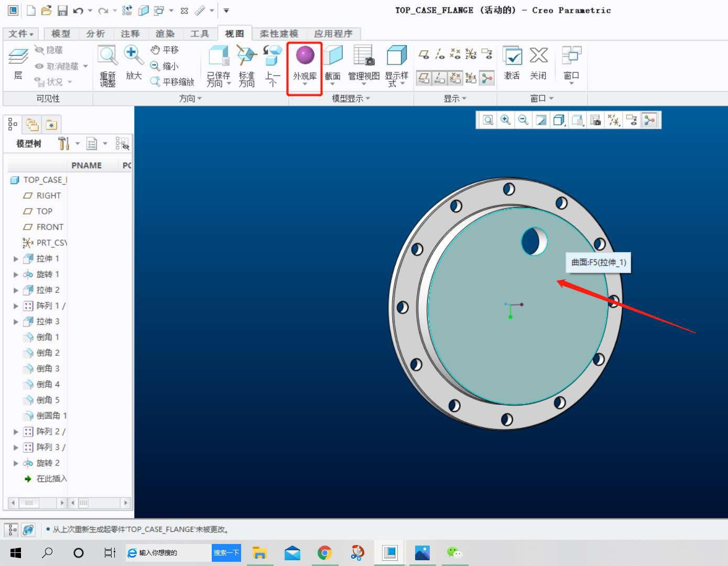Click repaint icon in graphics toolbar

click(x=541, y=120)
